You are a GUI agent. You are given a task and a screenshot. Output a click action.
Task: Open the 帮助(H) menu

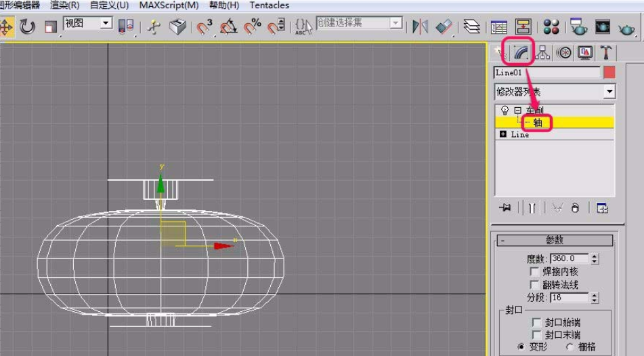(223, 5)
